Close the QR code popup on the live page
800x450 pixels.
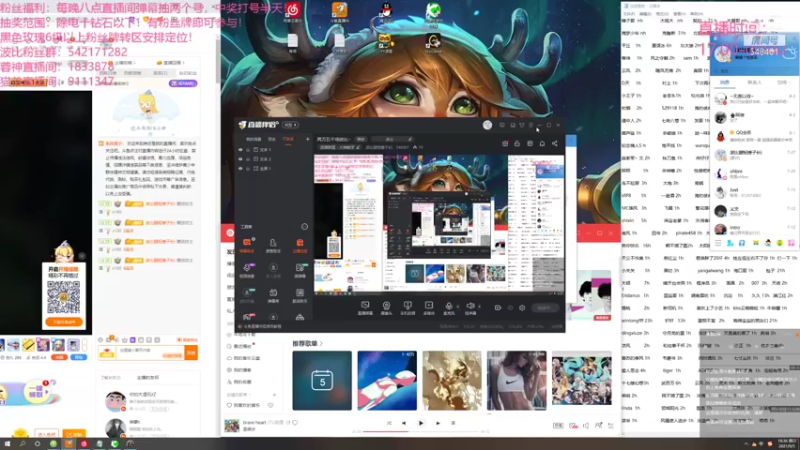click(82, 256)
